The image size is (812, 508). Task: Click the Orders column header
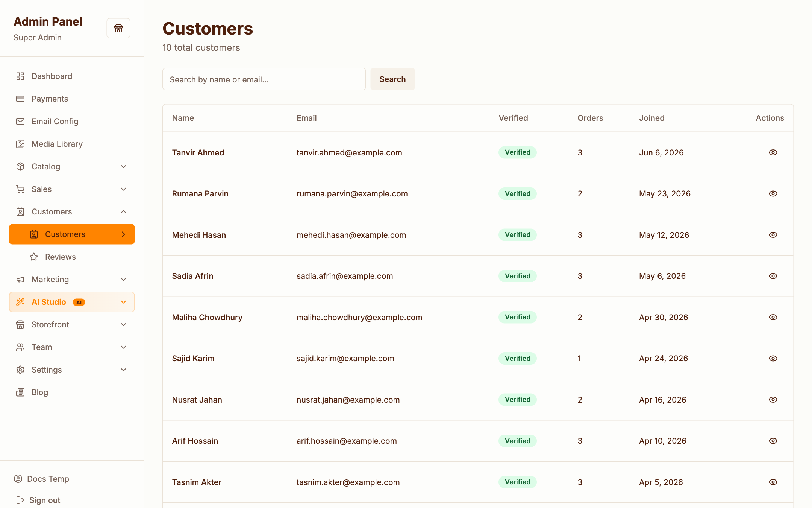point(590,118)
